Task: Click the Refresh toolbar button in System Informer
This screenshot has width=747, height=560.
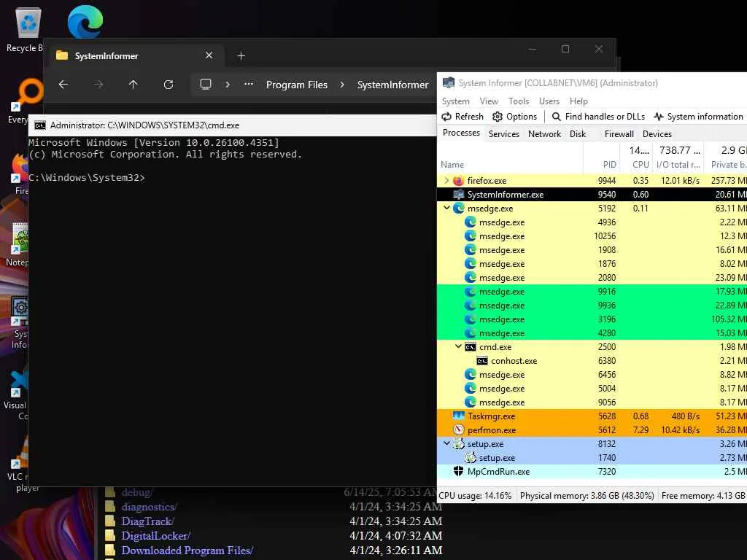Action: pos(462,117)
